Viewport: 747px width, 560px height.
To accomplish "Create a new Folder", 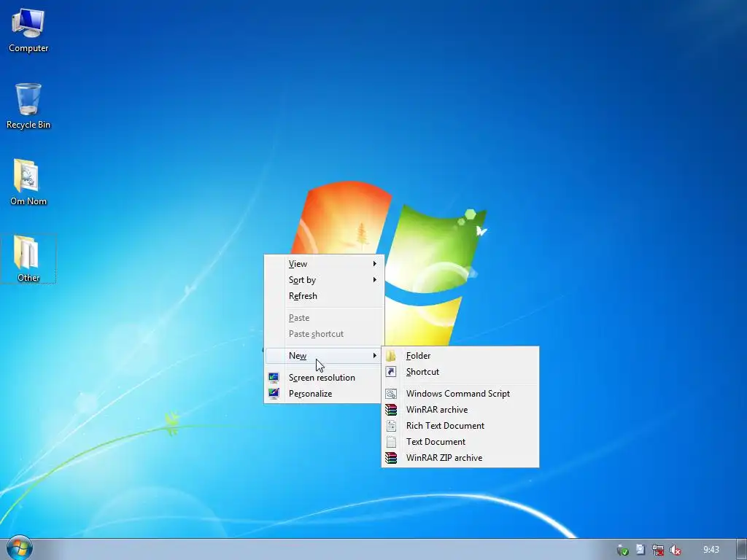I will pyautogui.click(x=460, y=356).
